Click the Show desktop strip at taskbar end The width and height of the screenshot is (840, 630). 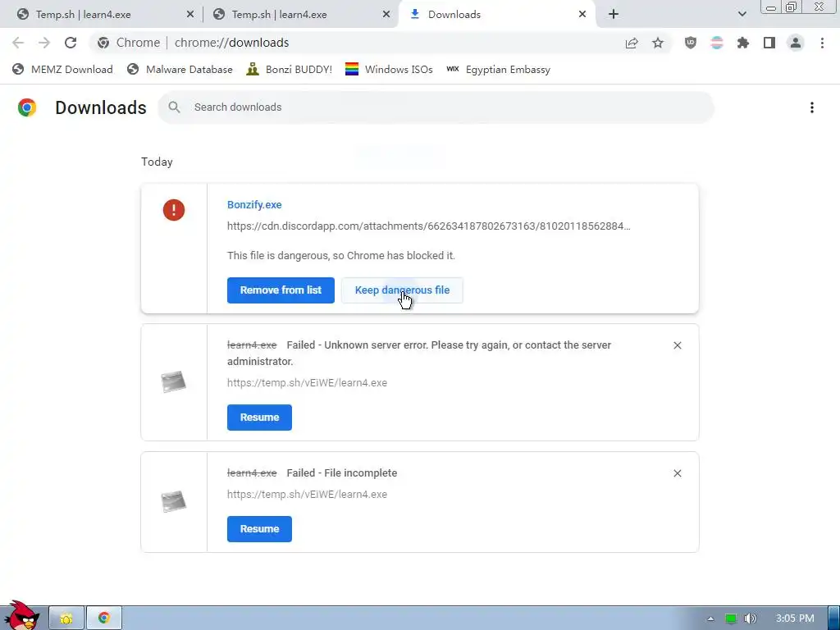pyautogui.click(x=834, y=619)
